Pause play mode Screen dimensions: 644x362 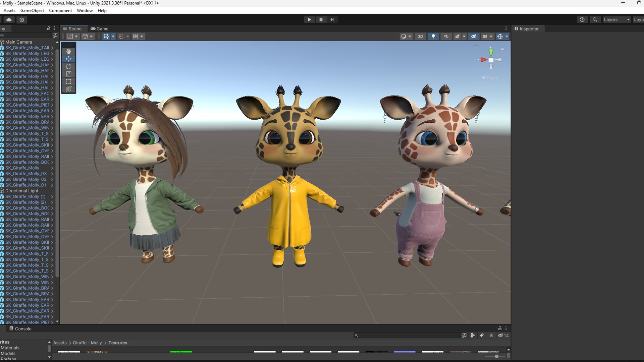[321, 19]
